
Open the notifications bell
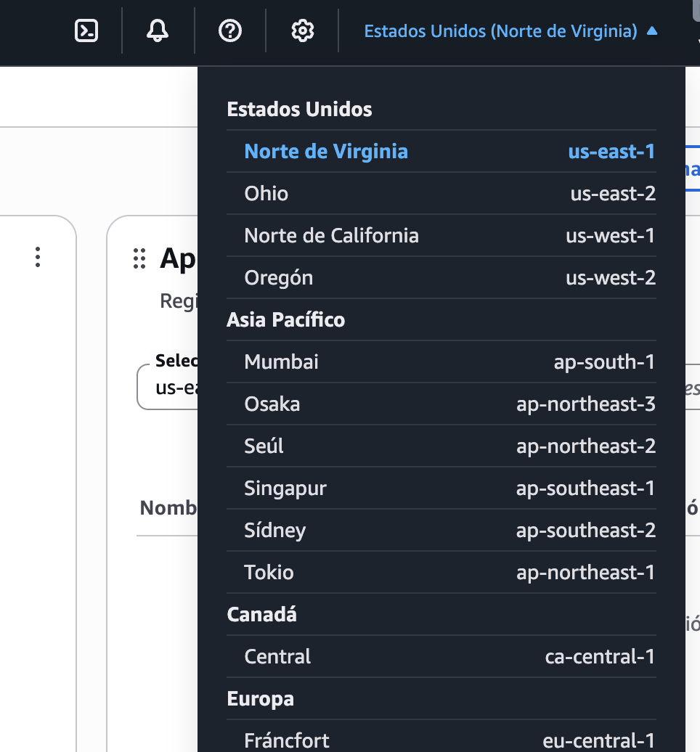(x=158, y=30)
